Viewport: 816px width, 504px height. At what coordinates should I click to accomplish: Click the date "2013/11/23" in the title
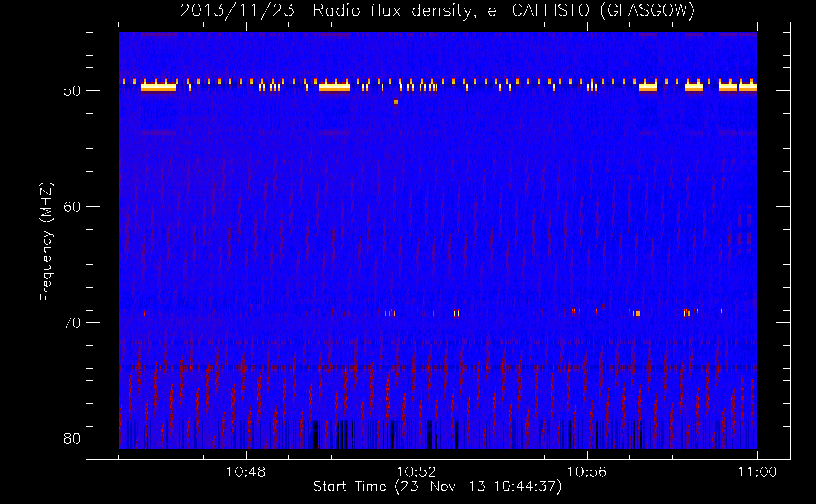coord(237,10)
